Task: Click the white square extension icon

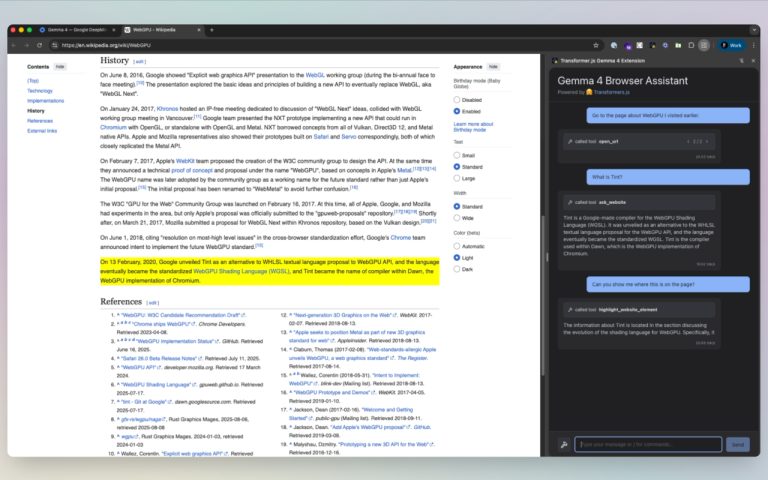Action: click(x=639, y=45)
